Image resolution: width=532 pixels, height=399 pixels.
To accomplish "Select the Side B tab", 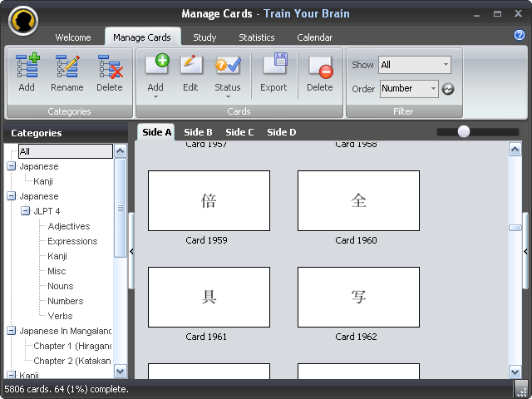I will coord(198,132).
